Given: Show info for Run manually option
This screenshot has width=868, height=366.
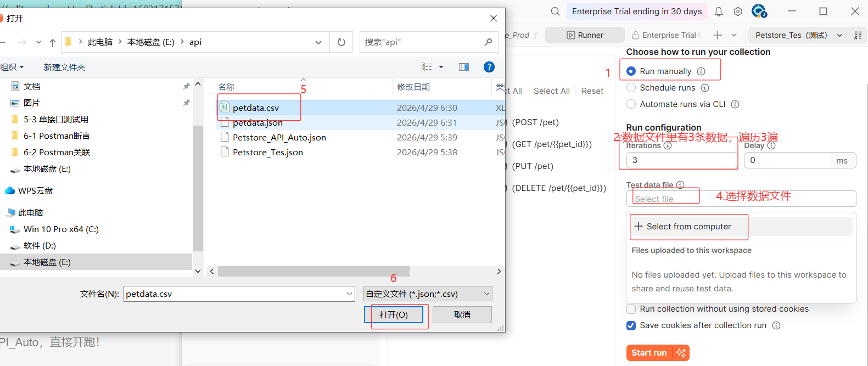Looking at the screenshot, I should pos(701,71).
